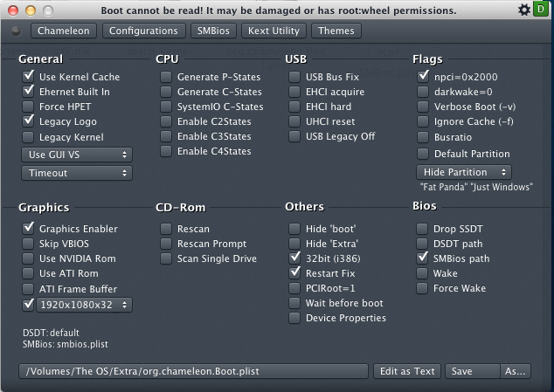Enable Force Wake

coord(422,288)
